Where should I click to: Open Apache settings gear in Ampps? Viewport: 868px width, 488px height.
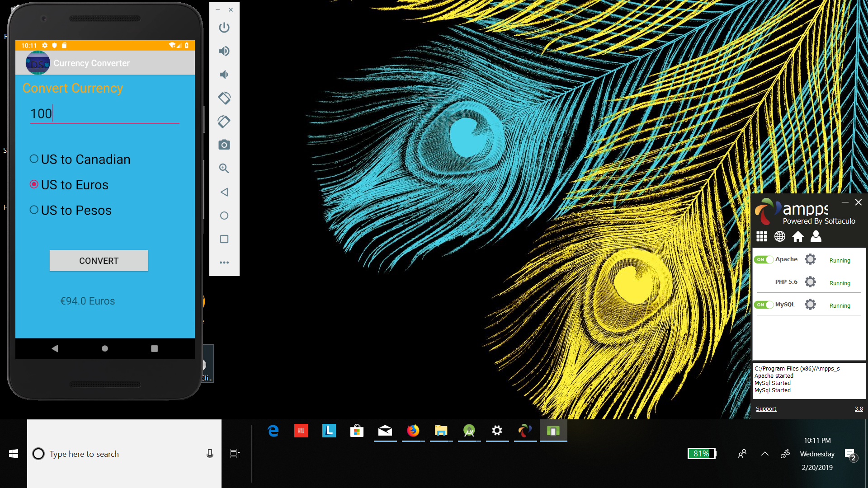[x=810, y=259]
